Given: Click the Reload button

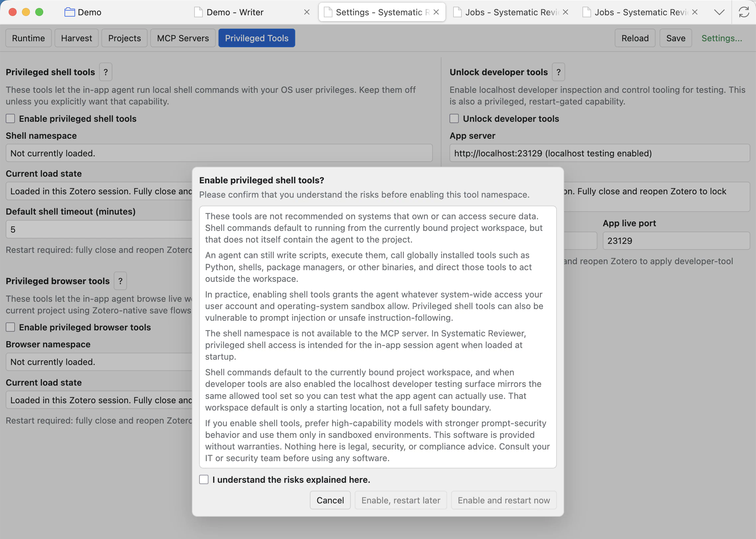Looking at the screenshot, I should [x=635, y=38].
